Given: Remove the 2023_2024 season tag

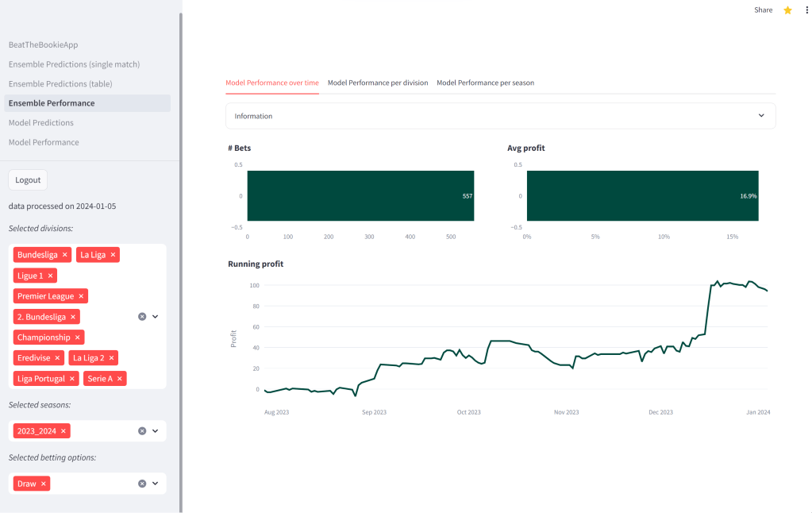Looking at the screenshot, I should tap(63, 431).
